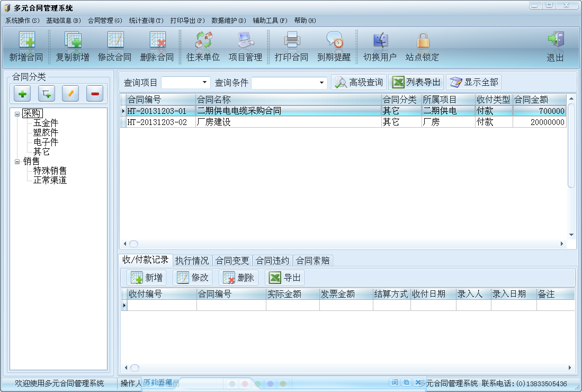Edit category using the pencil button
This screenshot has height=392, width=582.
tap(70, 94)
